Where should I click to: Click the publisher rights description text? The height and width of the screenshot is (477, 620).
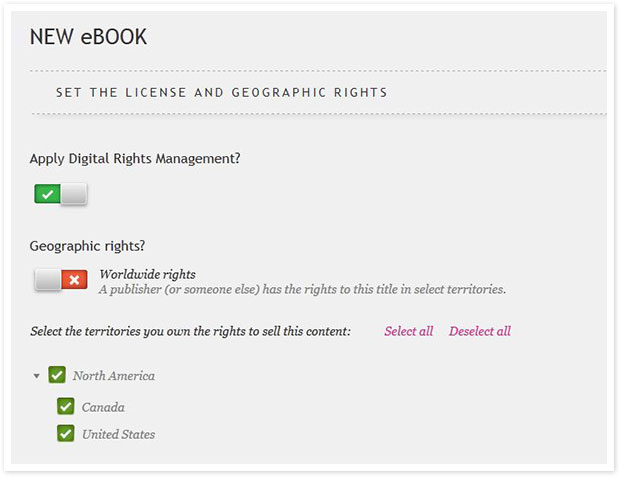302,290
